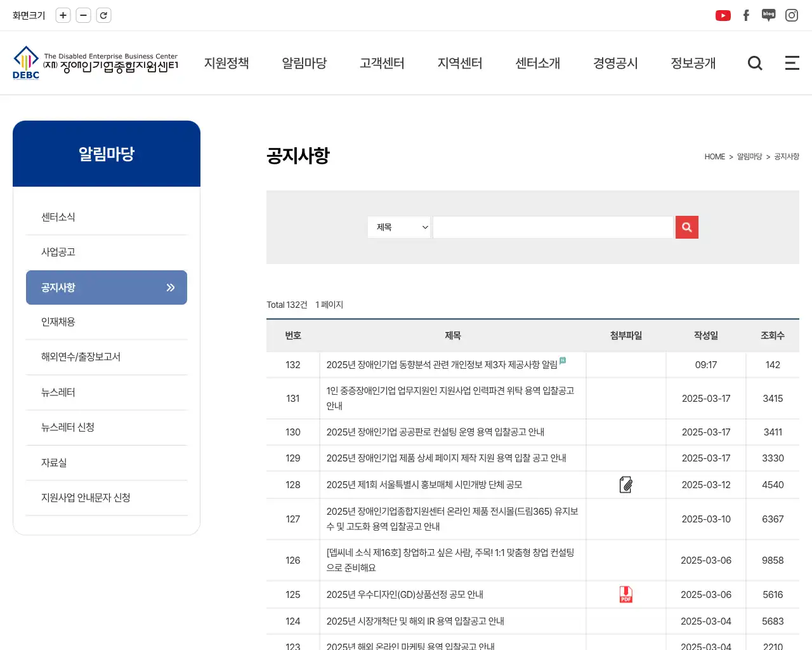Click the Total 132건 count text

coord(287,305)
